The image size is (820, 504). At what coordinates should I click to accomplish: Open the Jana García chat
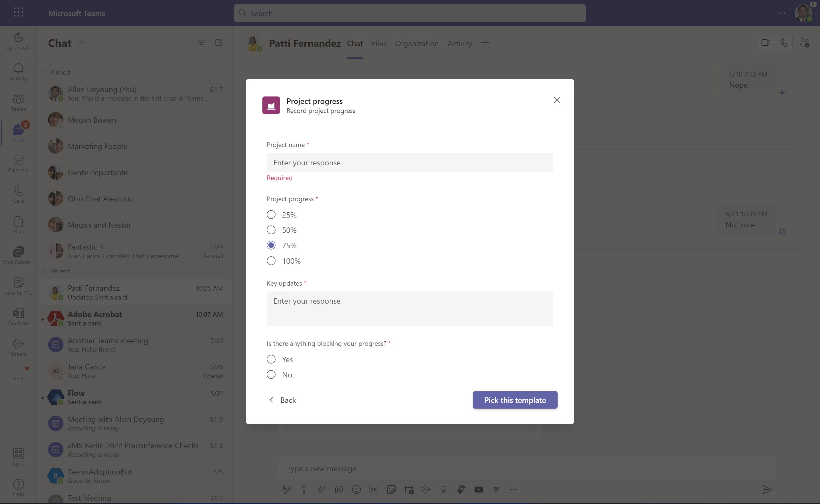click(x=135, y=371)
